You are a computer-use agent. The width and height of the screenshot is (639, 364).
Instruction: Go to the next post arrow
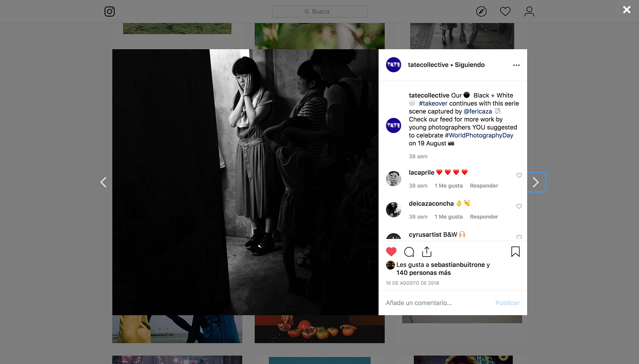[x=536, y=182]
